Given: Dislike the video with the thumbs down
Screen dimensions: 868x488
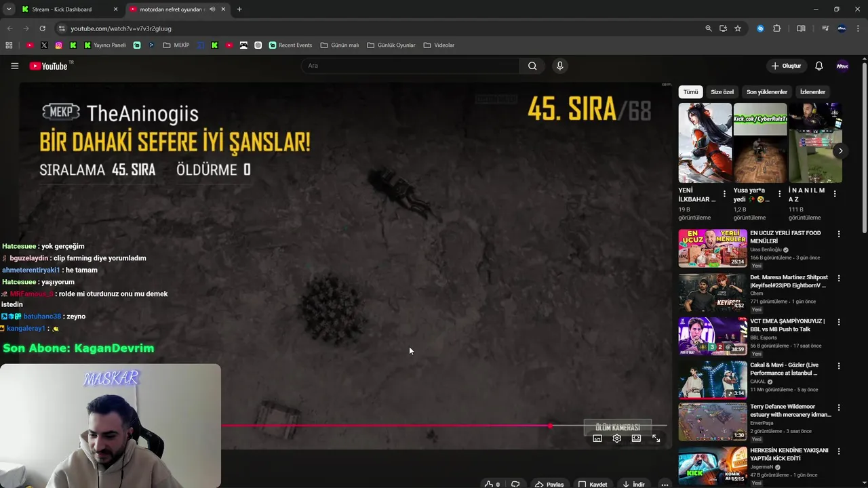Looking at the screenshot, I should click(515, 484).
